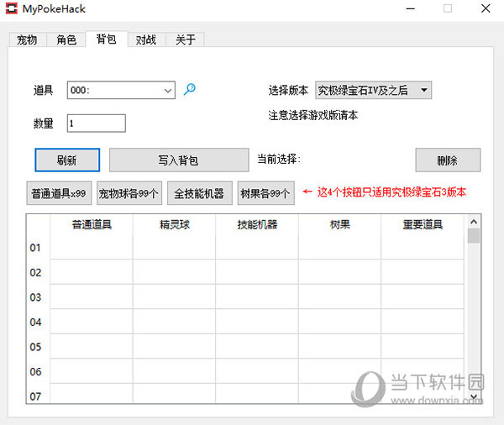Open the 选择版本 version dropdown
504x425 pixels.
pos(373,90)
